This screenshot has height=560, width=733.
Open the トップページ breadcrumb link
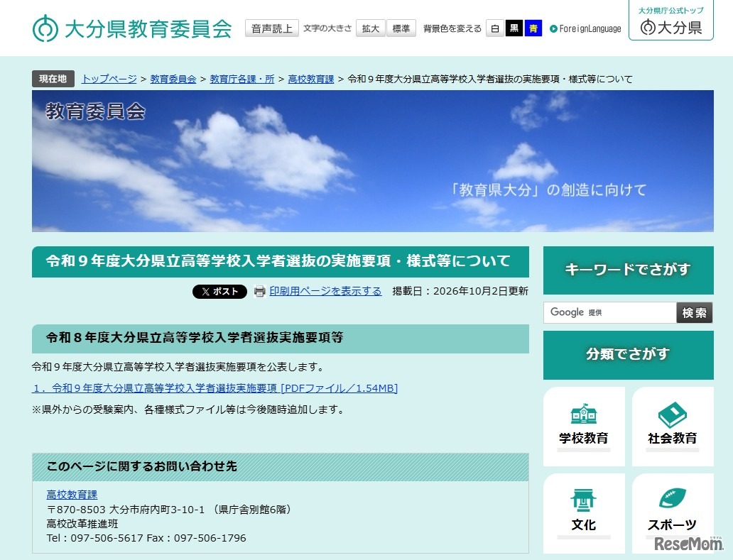[x=109, y=79]
